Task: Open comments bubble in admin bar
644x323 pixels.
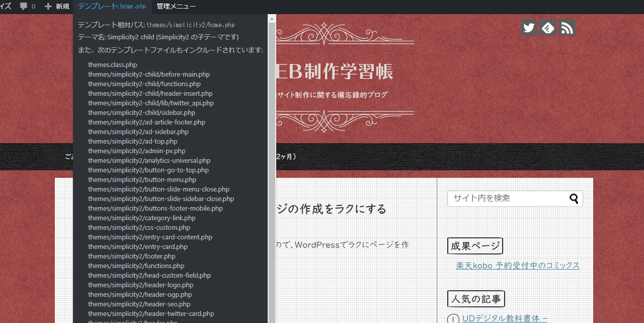Action: tap(28, 7)
